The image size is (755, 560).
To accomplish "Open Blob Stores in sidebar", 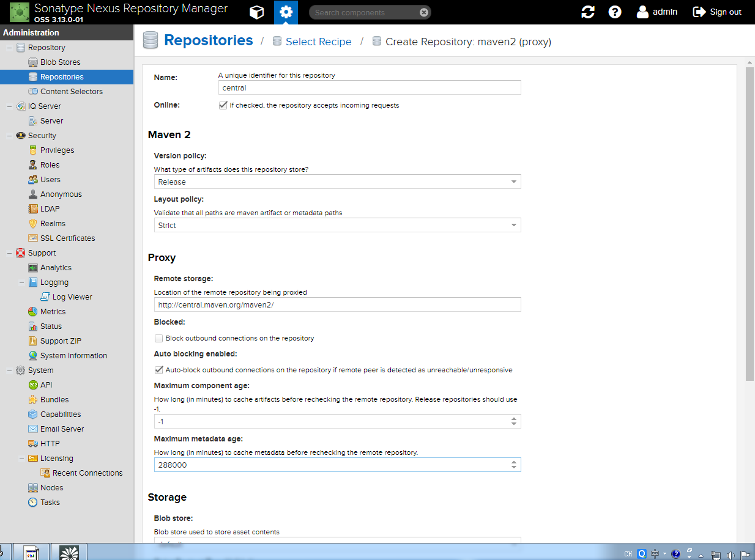I will [x=60, y=62].
